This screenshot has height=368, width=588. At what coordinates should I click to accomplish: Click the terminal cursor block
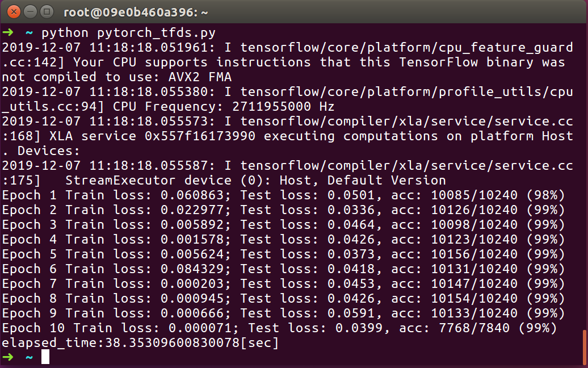(x=45, y=357)
